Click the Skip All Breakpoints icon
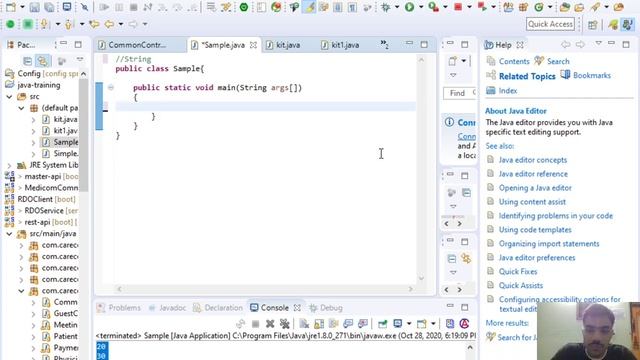Viewport: 640px width, 360px height. click(x=84, y=7)
